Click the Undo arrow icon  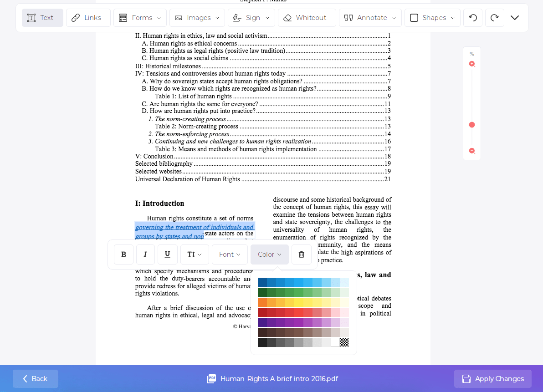point(473,18)
